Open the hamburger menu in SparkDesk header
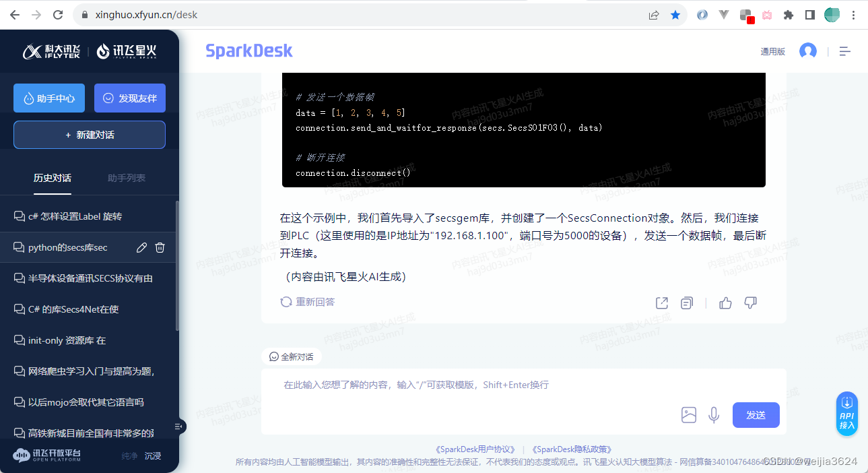 click(x=845, y=51)
